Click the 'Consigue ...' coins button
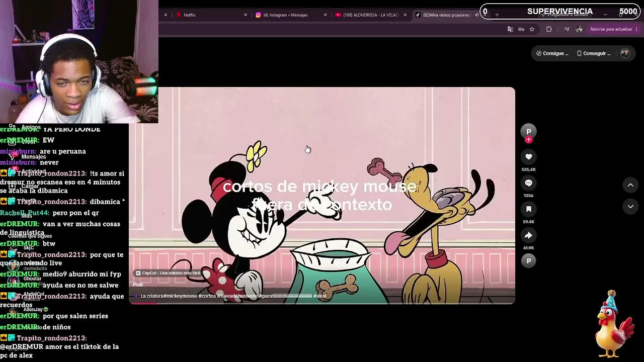This screenshot has width=644, height=362. coord(552,53)
